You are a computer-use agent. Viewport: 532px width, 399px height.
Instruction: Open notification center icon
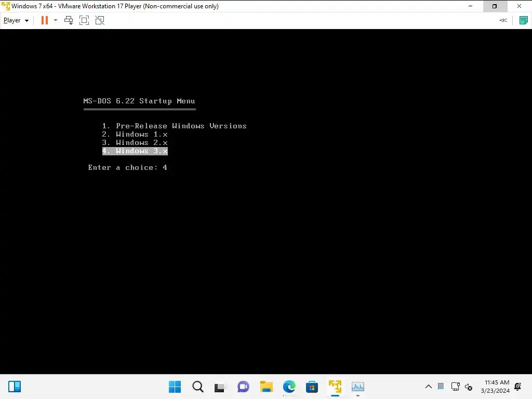point(518,387)
